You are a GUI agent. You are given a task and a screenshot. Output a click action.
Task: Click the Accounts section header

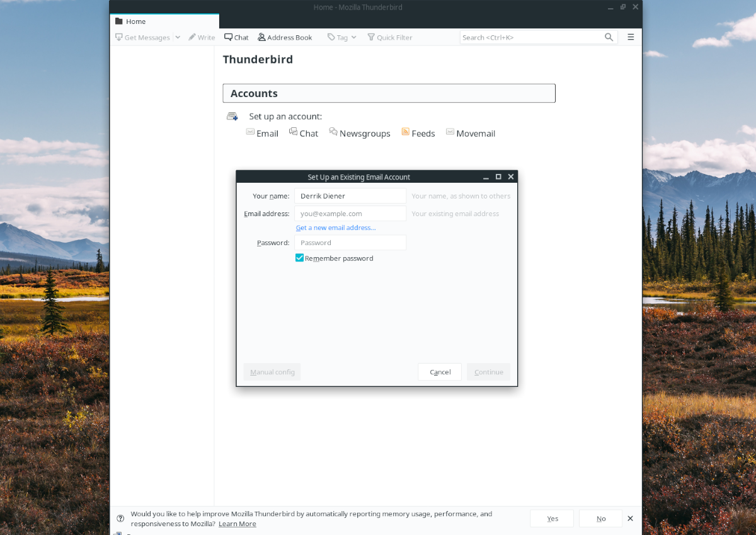(389, 93)
